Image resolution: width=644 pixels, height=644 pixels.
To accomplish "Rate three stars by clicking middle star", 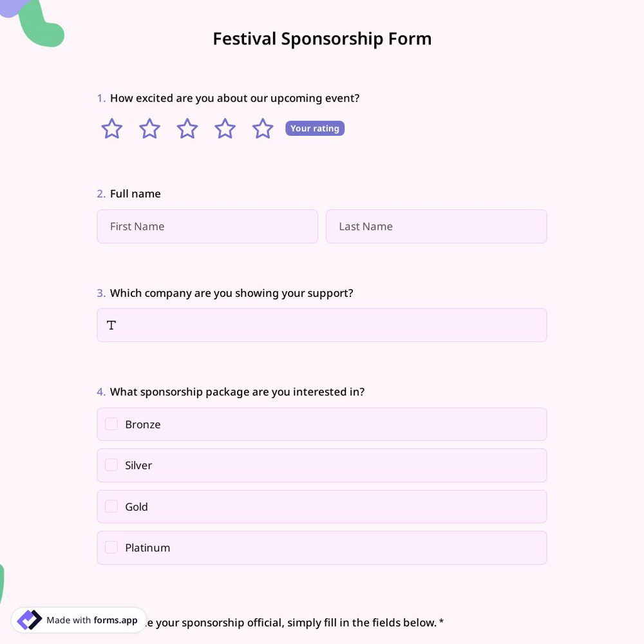I will [187, 128].
